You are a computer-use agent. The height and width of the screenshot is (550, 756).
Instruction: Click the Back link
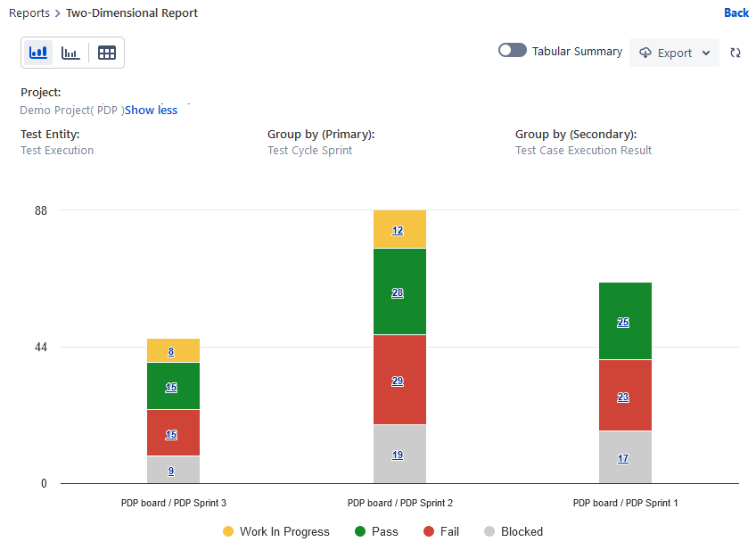pyautogui.click(x=736, y=13)
